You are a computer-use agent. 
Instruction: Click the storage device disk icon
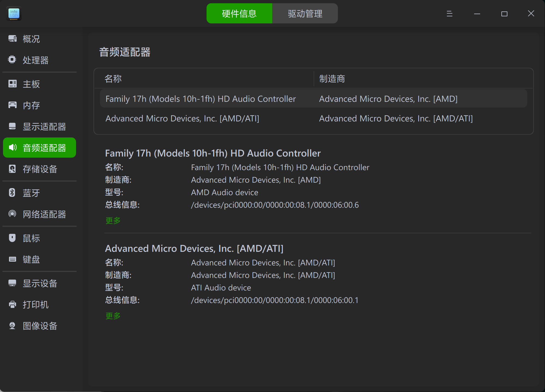click(x=12, y=169)
